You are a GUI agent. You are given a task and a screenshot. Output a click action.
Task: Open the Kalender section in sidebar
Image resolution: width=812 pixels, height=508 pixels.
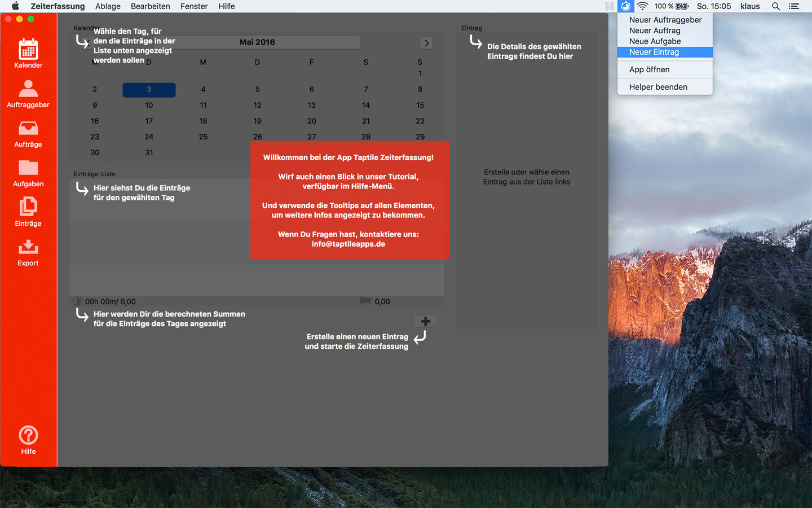[x=28, y=54]
